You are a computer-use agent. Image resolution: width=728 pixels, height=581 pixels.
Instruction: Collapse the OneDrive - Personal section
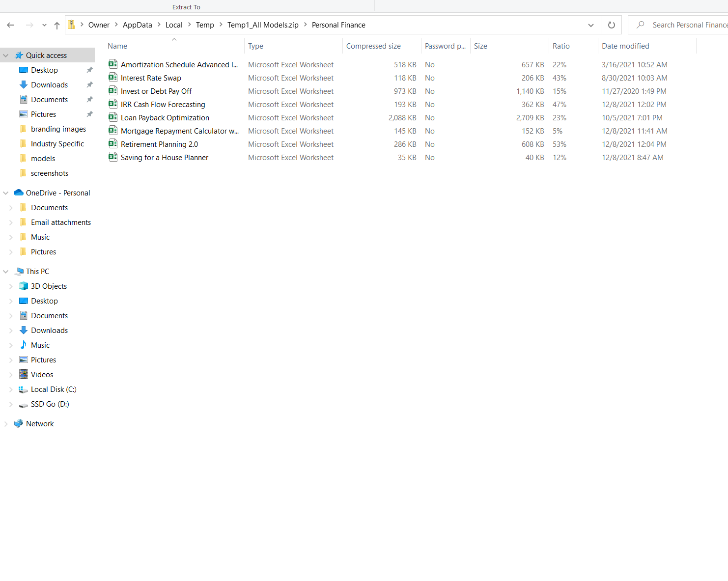[x=6, y=193]
